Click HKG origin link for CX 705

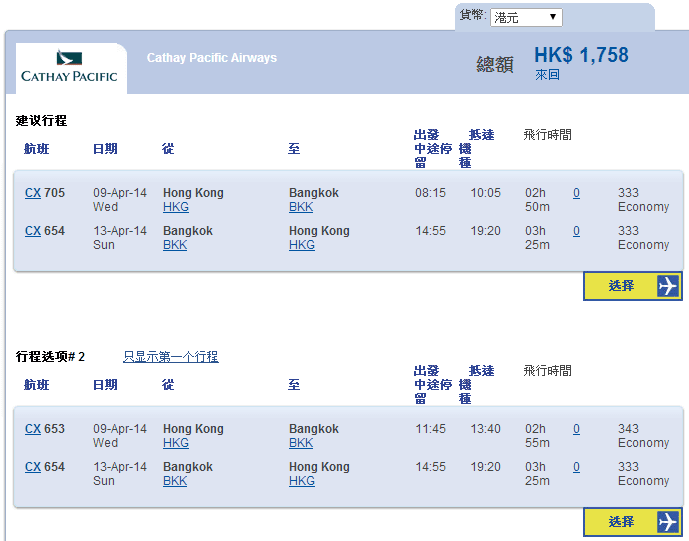pyautogui.click(x=176, y=207)
